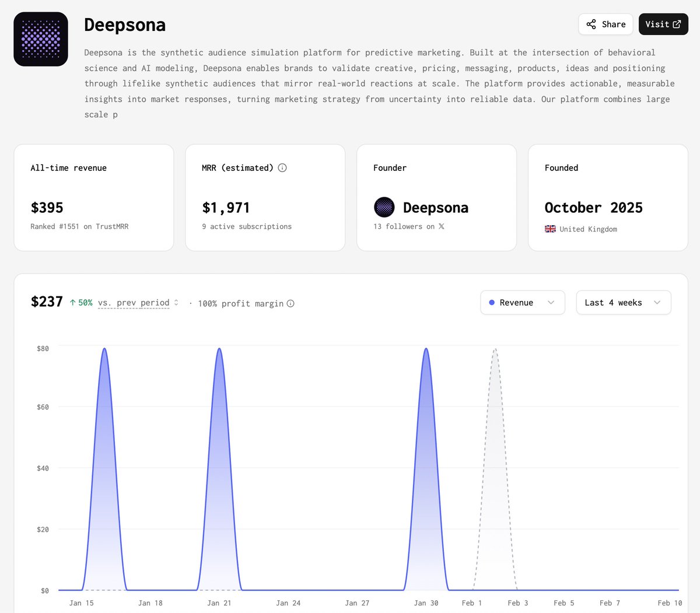Click the 13 followers on X text

409,226
